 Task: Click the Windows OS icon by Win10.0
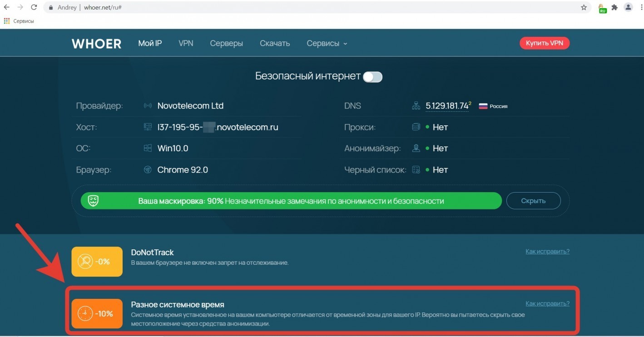[x=148, y=148]
